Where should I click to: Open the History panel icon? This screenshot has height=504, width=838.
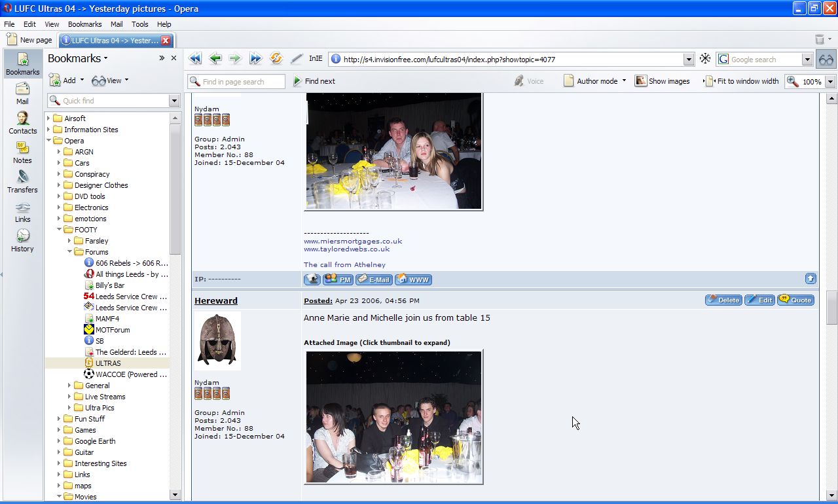pyautogui.click(x=22, y=241)
